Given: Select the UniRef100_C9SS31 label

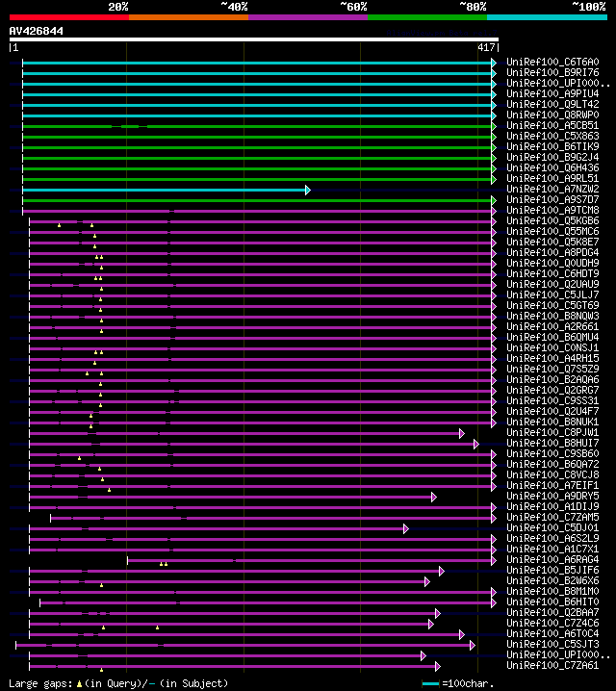Looking at the screenshot, I should point(552,400).
